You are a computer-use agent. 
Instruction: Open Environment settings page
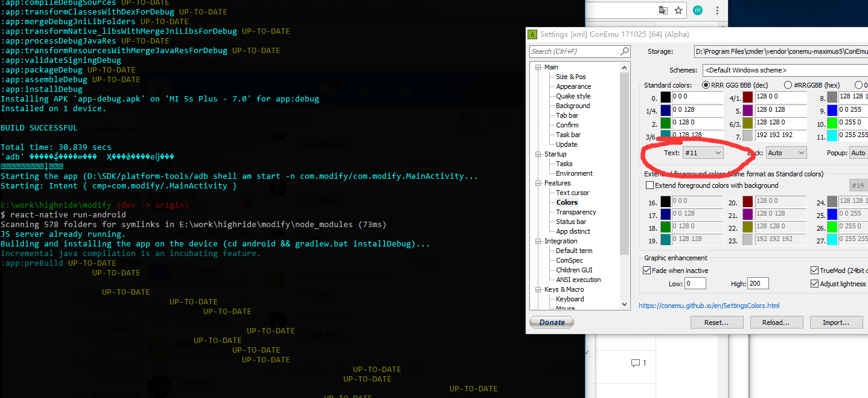[574, 173]
